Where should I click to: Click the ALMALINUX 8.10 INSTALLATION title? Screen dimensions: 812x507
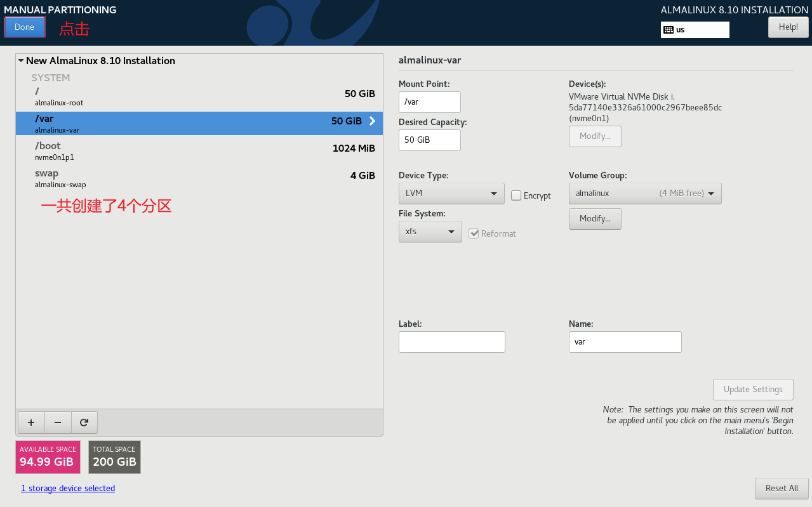click(x=735, y=10)
